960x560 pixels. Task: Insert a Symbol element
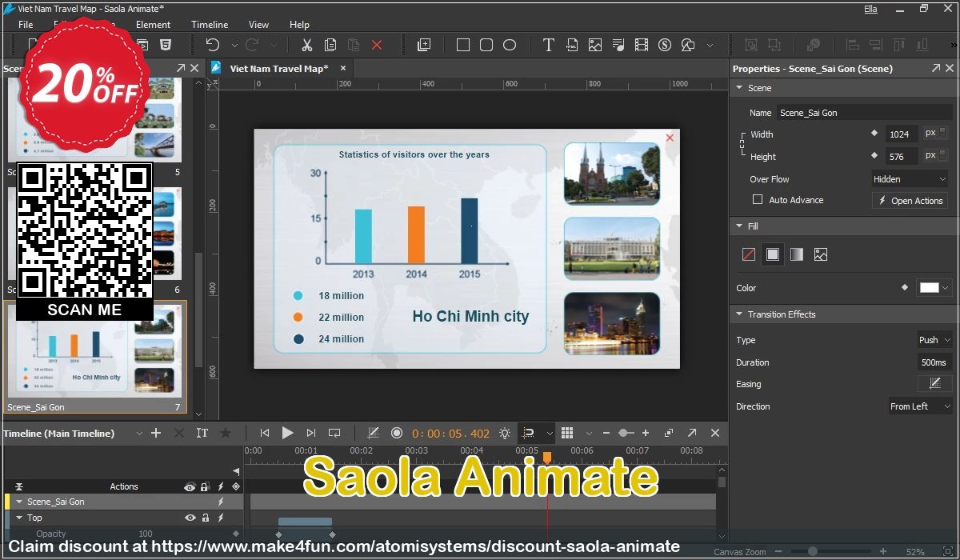click(x=664, y=45)
